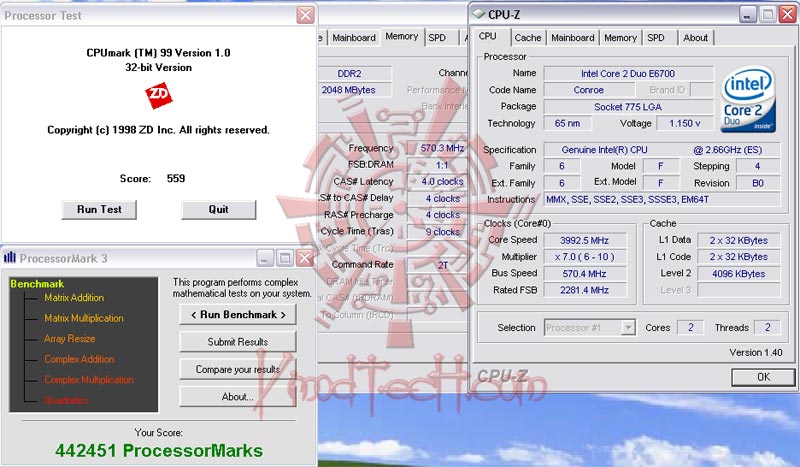Click Compare your results button

238,370
